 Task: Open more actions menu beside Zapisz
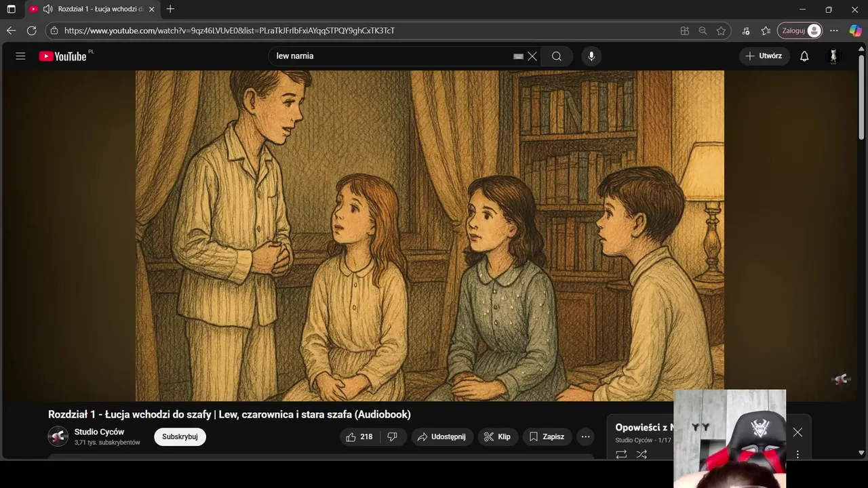585,437
